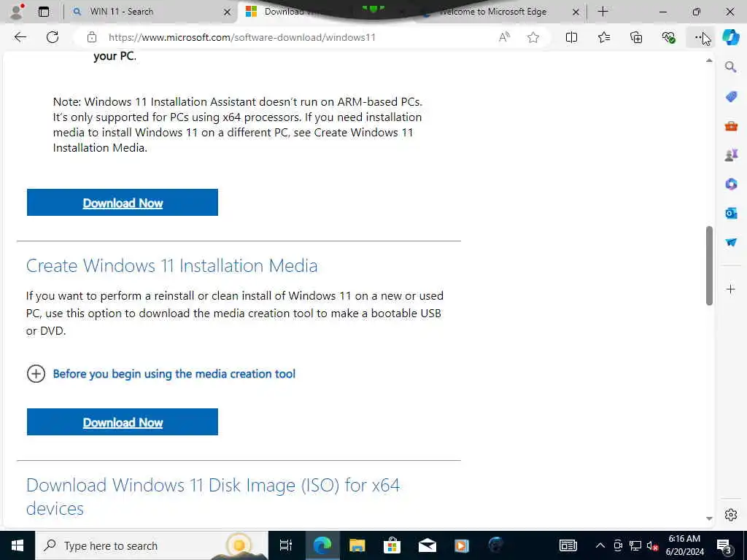Open sidebar Tools briefcase icon
Screen dimensions: 747x560
(x=731, y=125)
